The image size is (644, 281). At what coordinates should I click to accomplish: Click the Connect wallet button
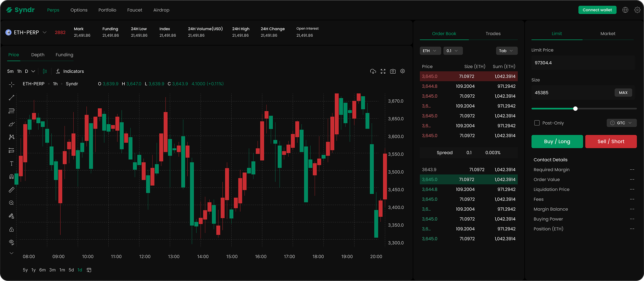click(597, 10)
